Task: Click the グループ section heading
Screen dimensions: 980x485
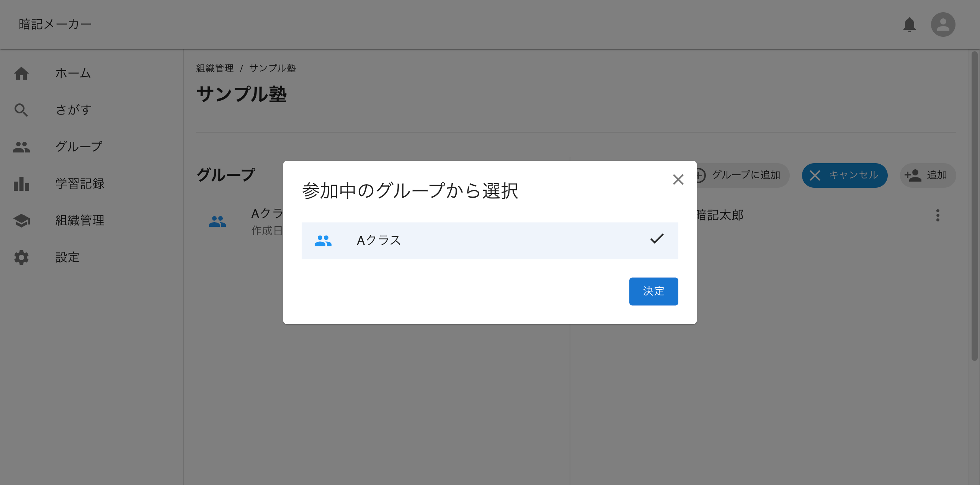Action: [225, 175]
